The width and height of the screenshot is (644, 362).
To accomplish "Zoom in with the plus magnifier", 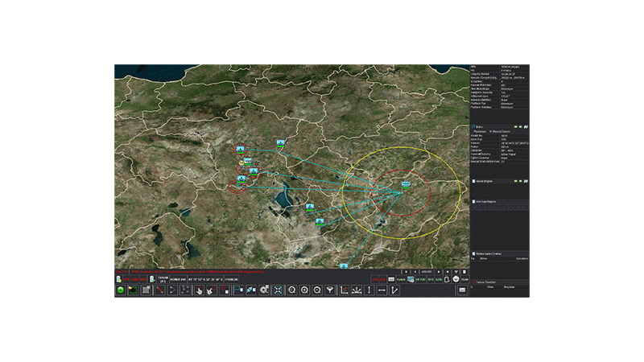I will (305, 290).
